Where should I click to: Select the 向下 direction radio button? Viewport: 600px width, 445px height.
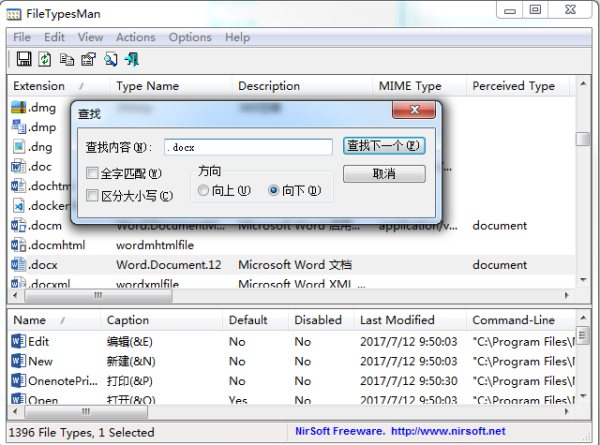pyautogui.click(x=273, y=190)
